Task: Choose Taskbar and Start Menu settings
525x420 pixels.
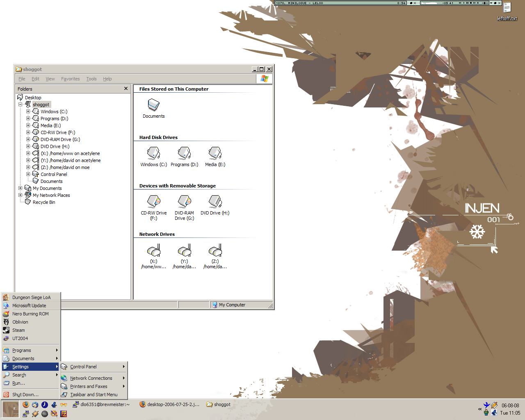Action: tap(94, 395)
